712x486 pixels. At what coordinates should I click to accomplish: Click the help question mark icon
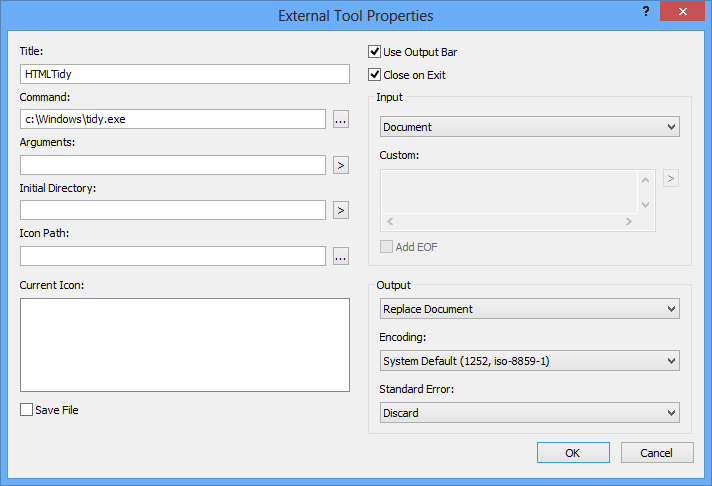[x=646, y=11]
